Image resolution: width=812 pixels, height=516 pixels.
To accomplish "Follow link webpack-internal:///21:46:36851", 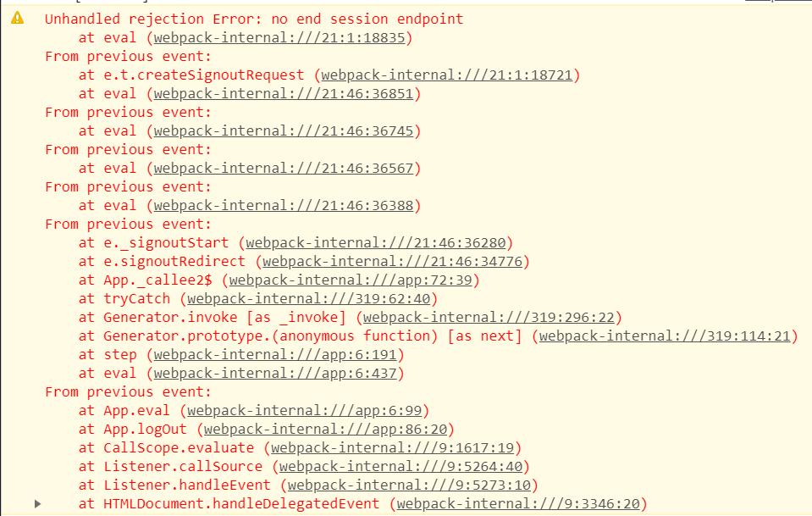I will point(284,94).
